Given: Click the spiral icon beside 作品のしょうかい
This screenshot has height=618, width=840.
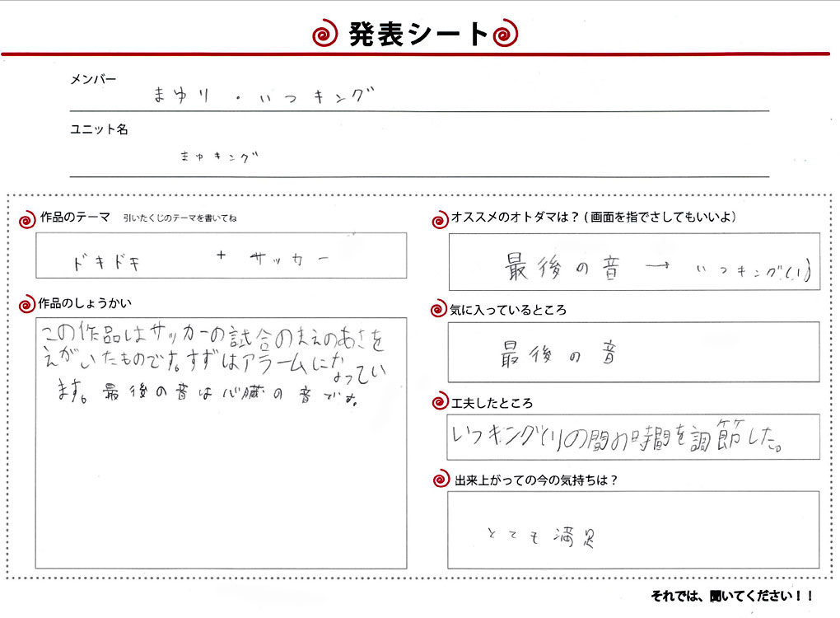Looking at the screenshot, I should point(29,304).
